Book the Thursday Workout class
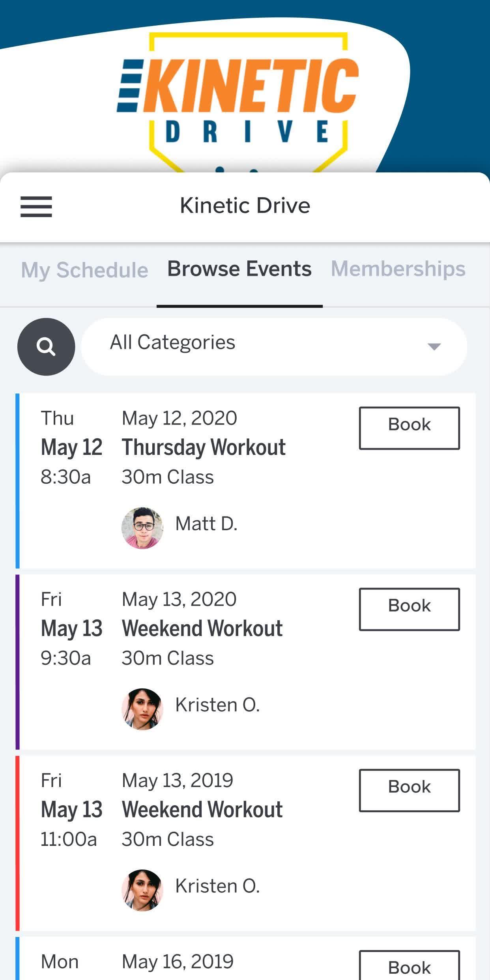Viewport: 490px width, 980px height. (409, 428)
